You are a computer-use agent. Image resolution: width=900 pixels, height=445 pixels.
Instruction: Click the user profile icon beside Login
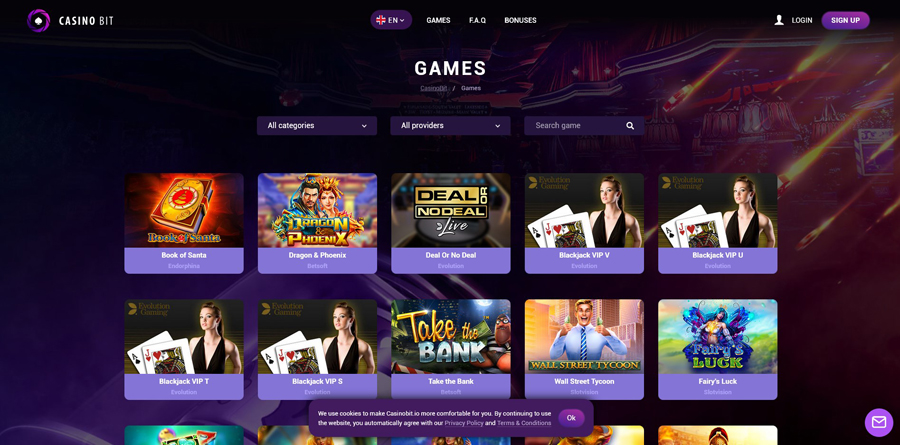779,20
